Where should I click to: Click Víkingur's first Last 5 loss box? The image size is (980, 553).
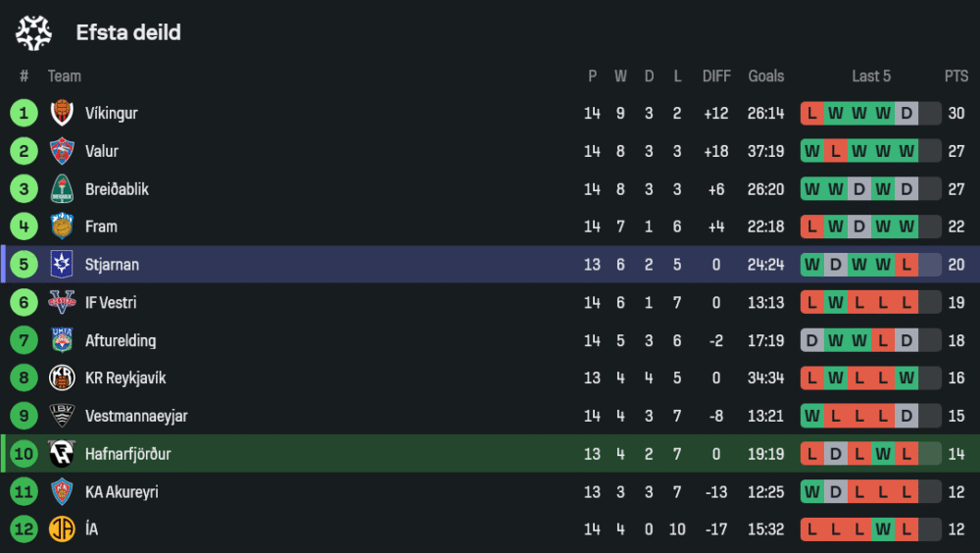(x=812, y=114)
